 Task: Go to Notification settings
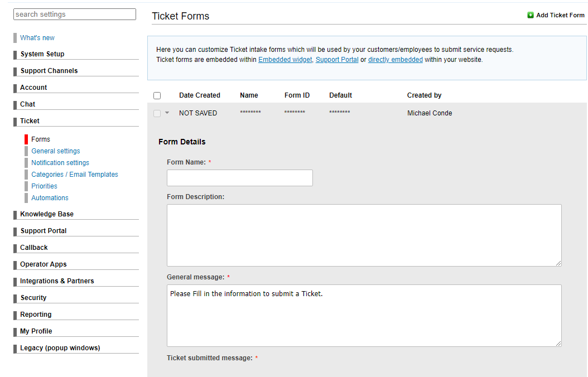click(60, 163)
